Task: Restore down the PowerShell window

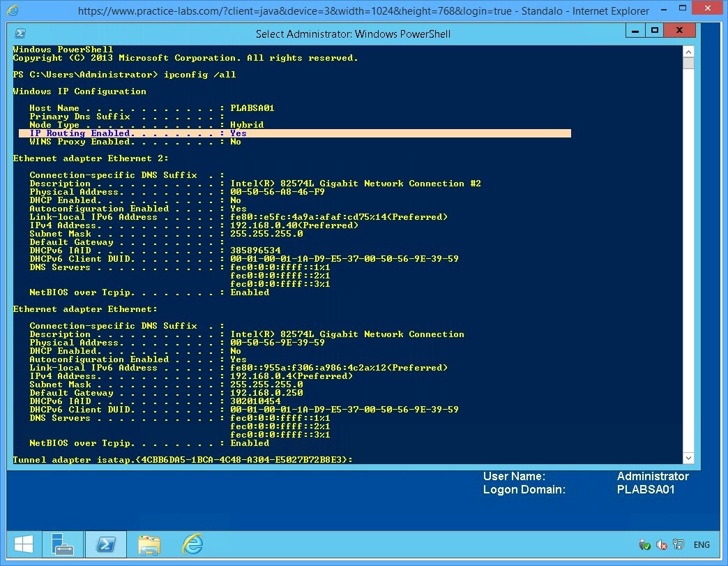Action: (653, 30)
